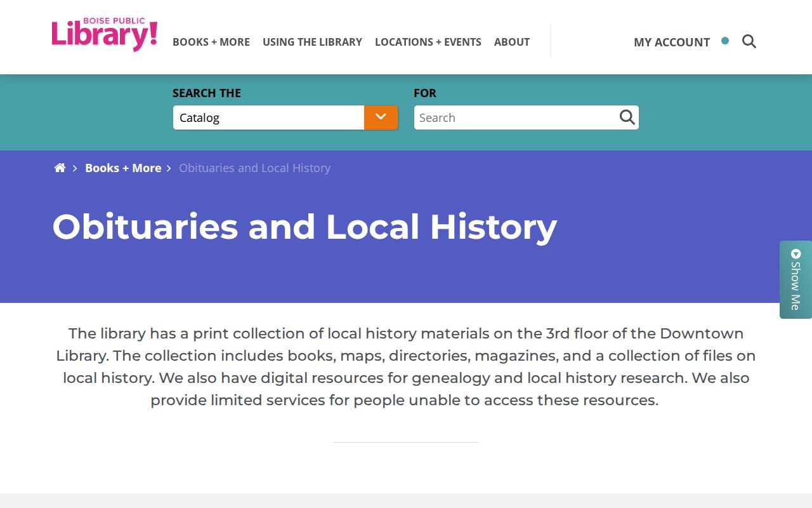Open the header search magnifier icon

[x=749, y=42]
